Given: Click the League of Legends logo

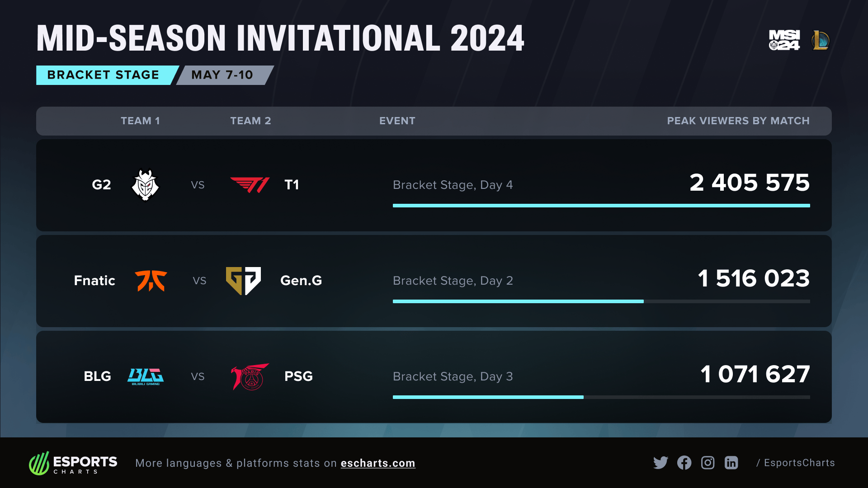Looking at the screenshot, I should 821,40.
